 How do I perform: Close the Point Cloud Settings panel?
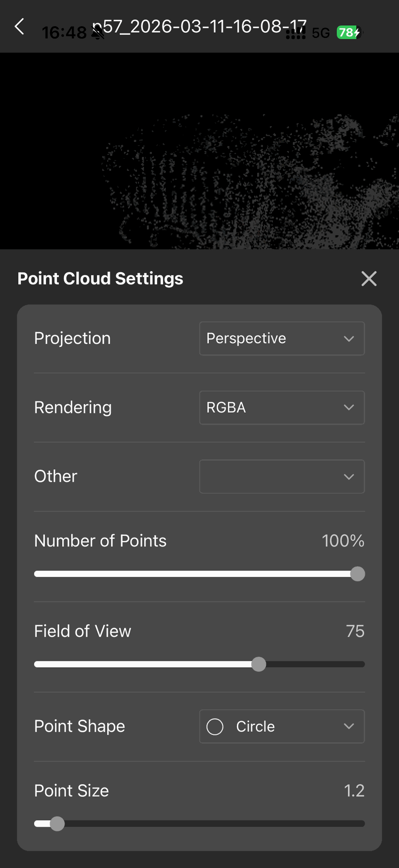click(369, 278)
